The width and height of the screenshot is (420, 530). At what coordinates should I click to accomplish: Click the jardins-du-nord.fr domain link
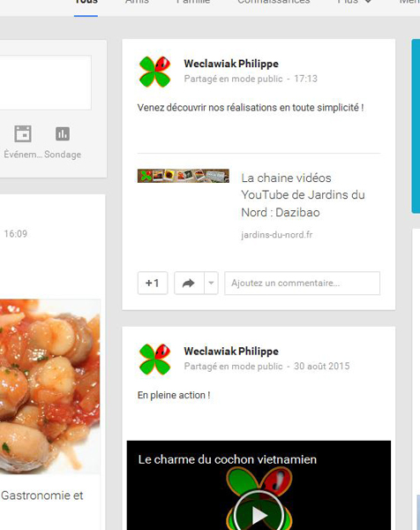(277, 235)
